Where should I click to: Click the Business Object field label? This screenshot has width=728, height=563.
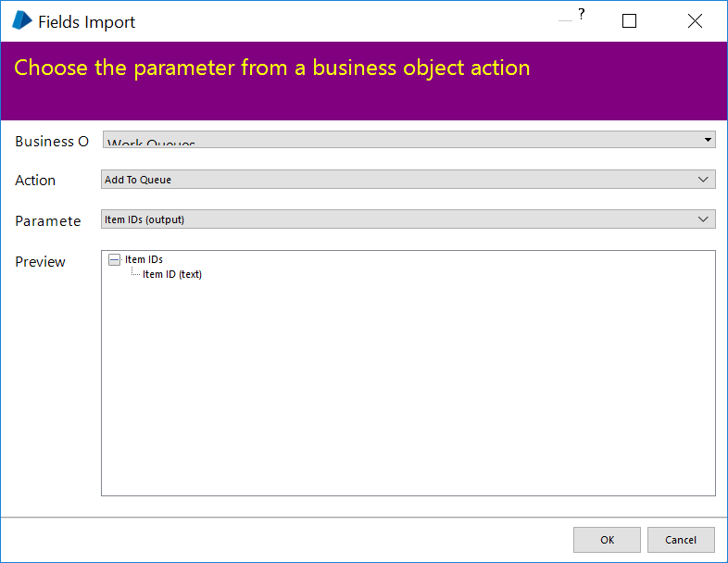(52, 142)
